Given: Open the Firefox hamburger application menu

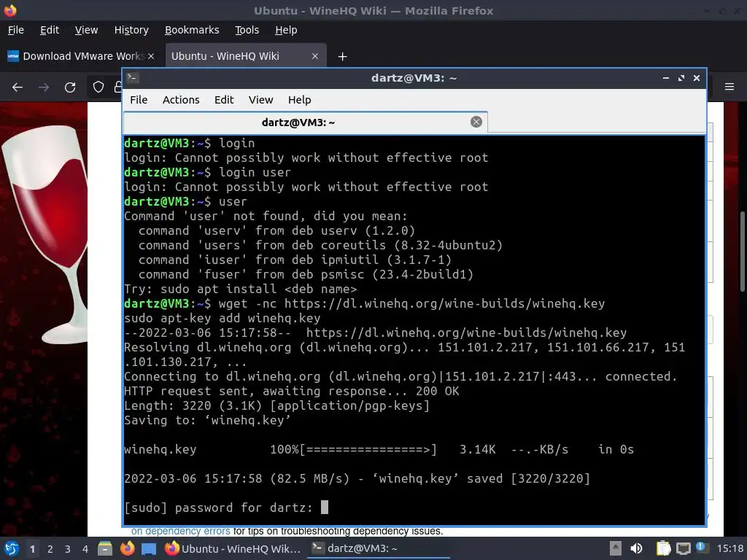Looking at the screenshot, I should coord(729,87).
